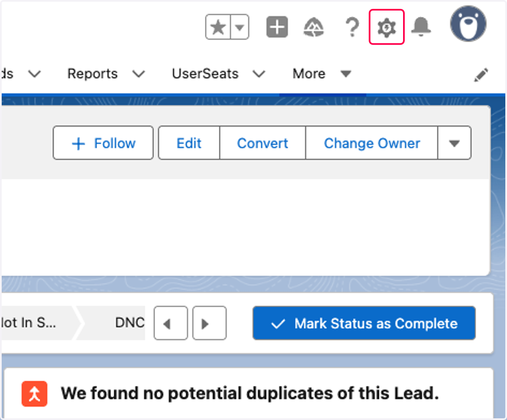507x420 pixels.
Task: Click the path next-step right arrow
Action: click(x=210, y=323)
